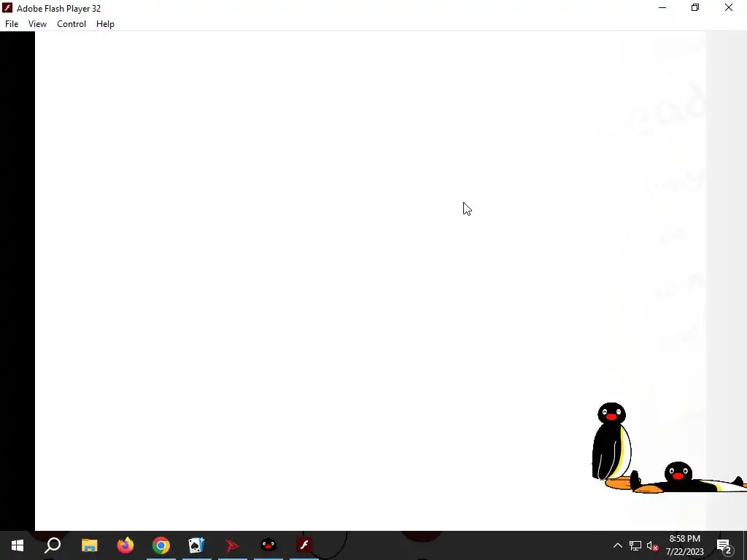
Task: Switch to Google Chrome in taskbar
Action: [161, 545]
